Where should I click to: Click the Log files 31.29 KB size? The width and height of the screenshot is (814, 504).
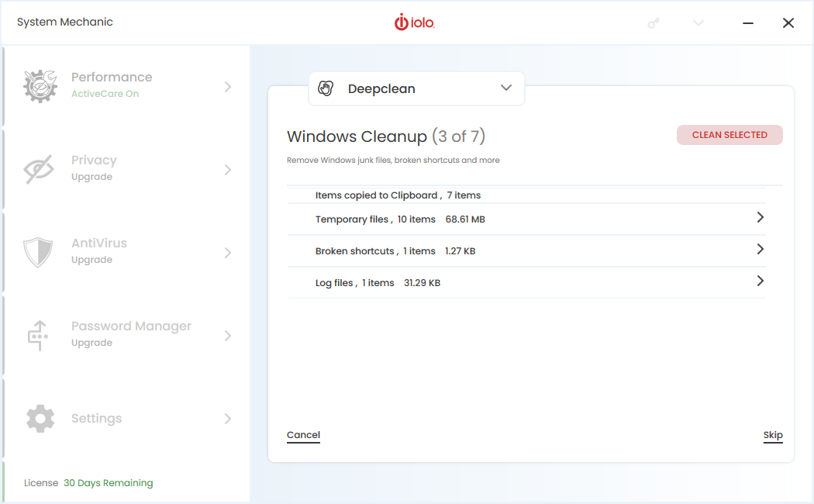[x=422, y=283]
